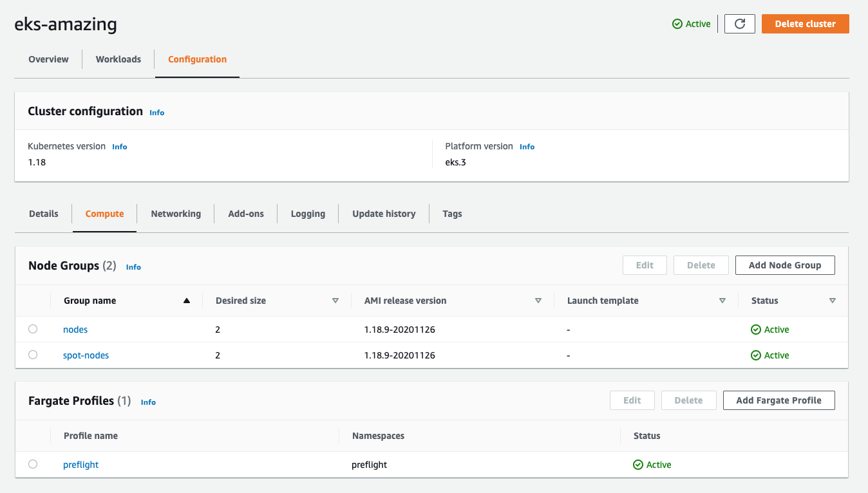Select the spot-nodes radio button

[x=33, y=355]
